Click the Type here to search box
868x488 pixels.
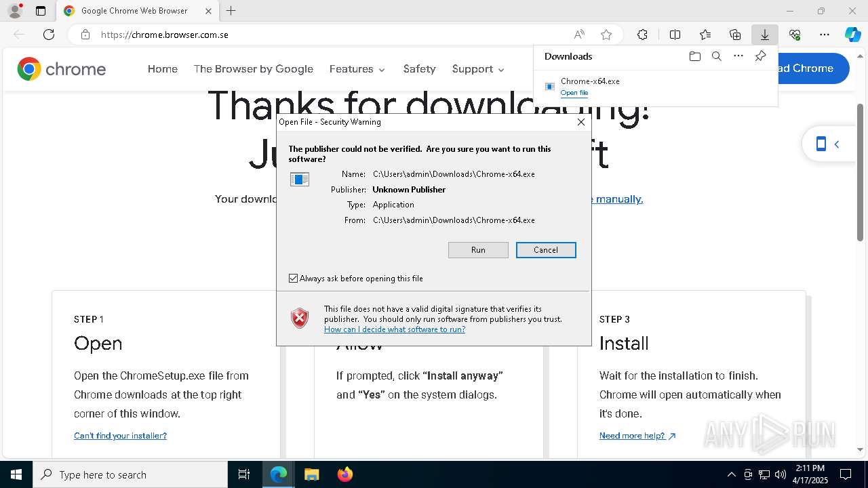[130, 474]
